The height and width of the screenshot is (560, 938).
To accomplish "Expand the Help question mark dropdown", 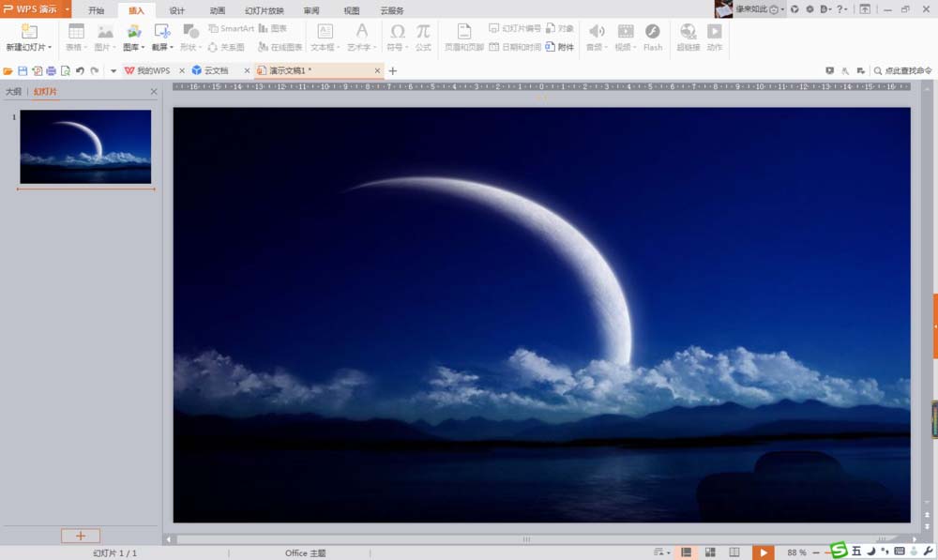I will pyautogui.click(x=843, y=9).
